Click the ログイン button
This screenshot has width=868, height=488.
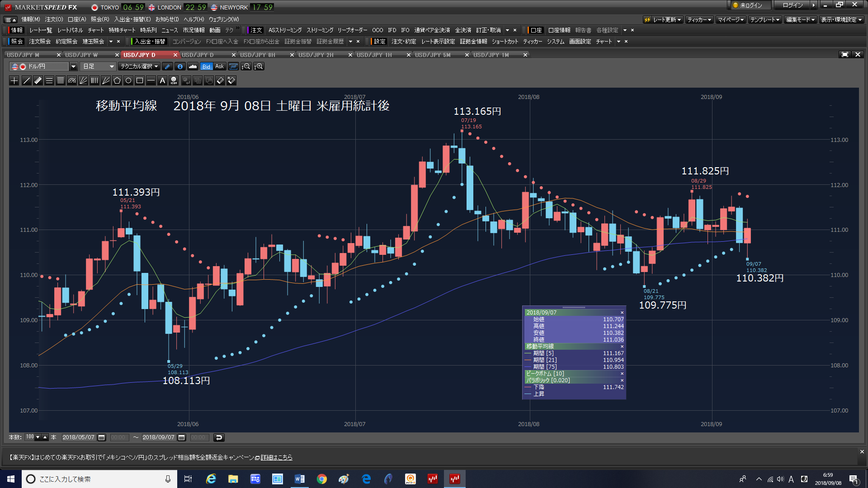tap(793, 5)
